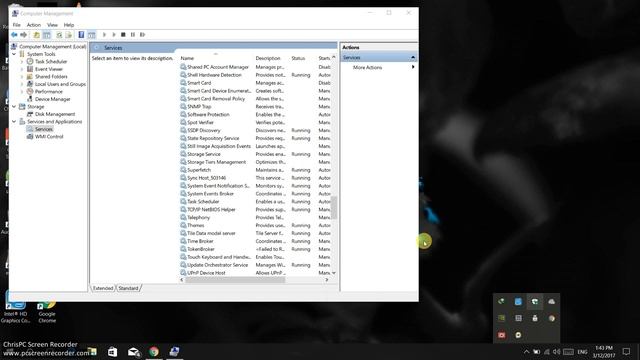Switch to the Standard tab

129,288
